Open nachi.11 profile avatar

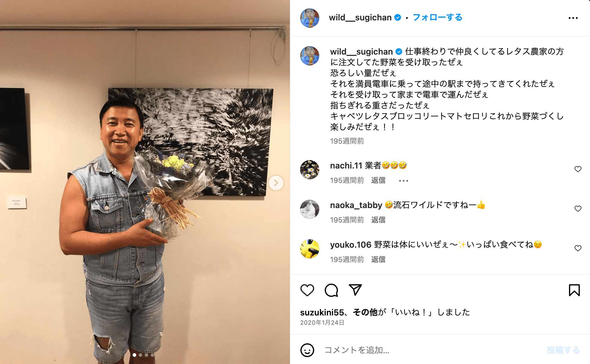pyautogui.click(x=310, y=170)
